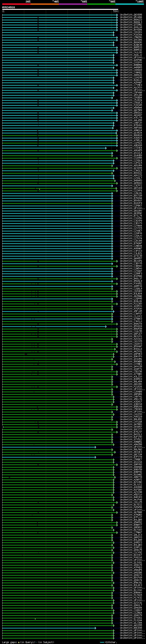This screenshot has width=146, height=644.
Task: Click the orange ~40% identity legend segment
Action: 45,4
